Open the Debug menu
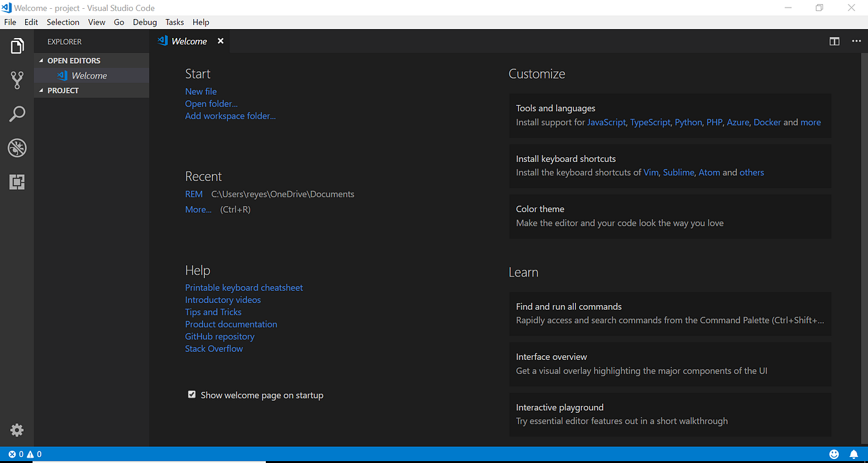The width and height of the screenshot is (868, 463). [x=144, y=22]
